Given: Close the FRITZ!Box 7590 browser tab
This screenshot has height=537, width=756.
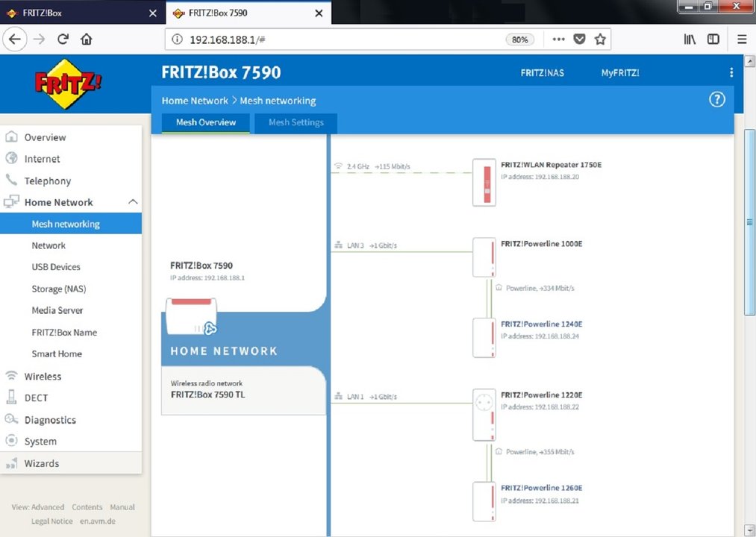Looking at the screenshot, I should (x=319, y=13).
